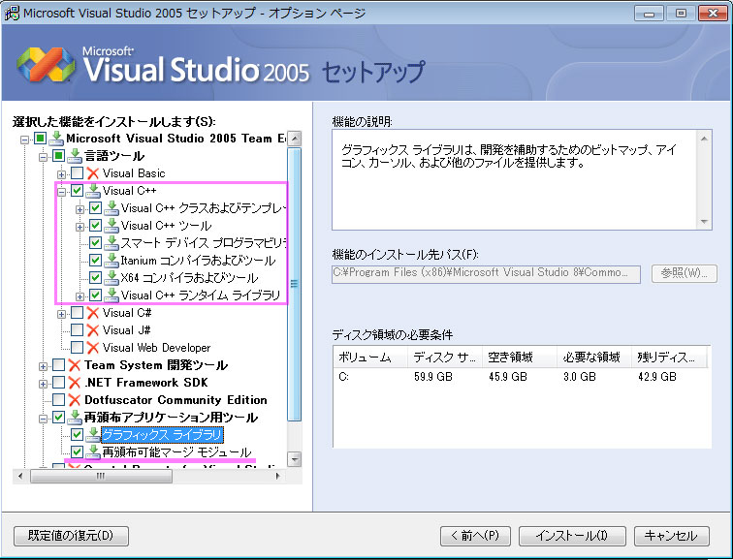The width and height of the screenshot is (733, 560).
Task: Click the インストール(I) button
Action: coord(572,536)
